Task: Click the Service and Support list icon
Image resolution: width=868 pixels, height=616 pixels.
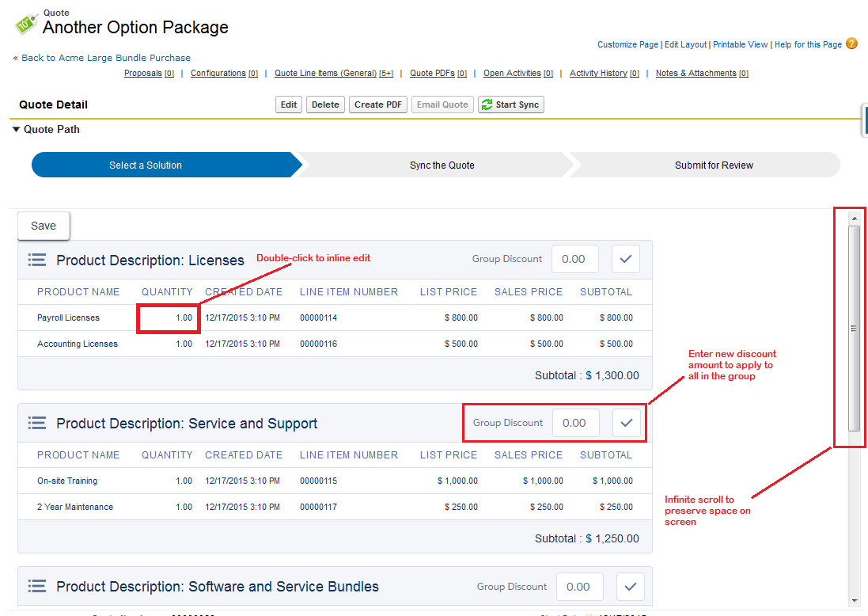Action: (36, 423)
